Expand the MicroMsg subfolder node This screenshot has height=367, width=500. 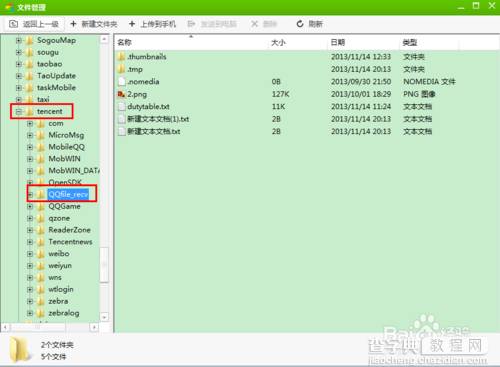[30, 135]
